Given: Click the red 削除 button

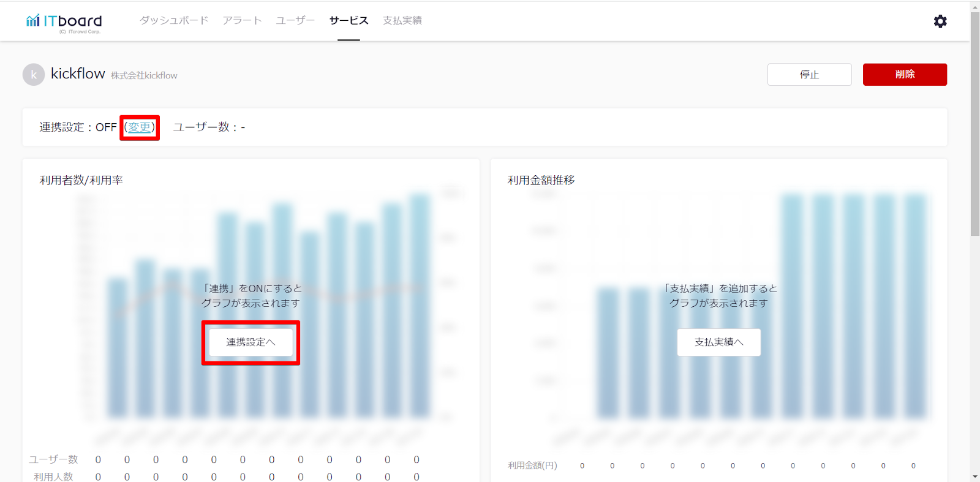Looking at the screenshot, I should pos(905,74).
